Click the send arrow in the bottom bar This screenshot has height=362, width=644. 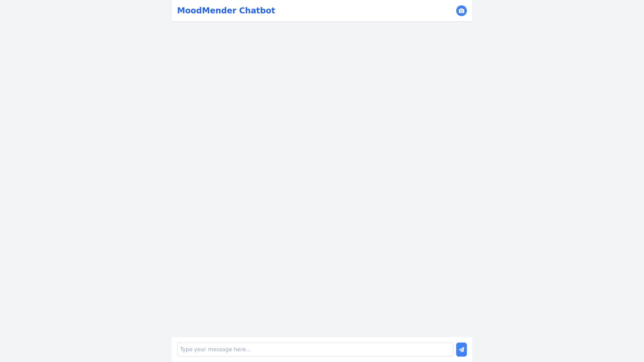[x=461, y=350]
